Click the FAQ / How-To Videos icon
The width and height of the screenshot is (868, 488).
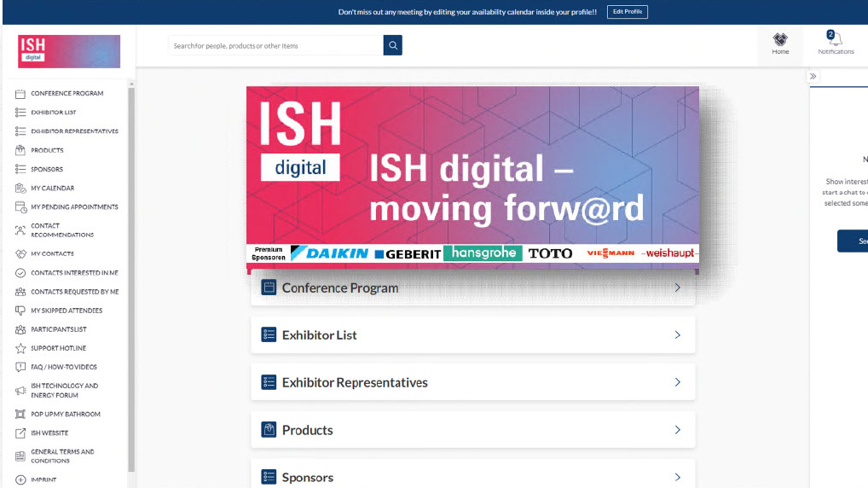(20, 367)
